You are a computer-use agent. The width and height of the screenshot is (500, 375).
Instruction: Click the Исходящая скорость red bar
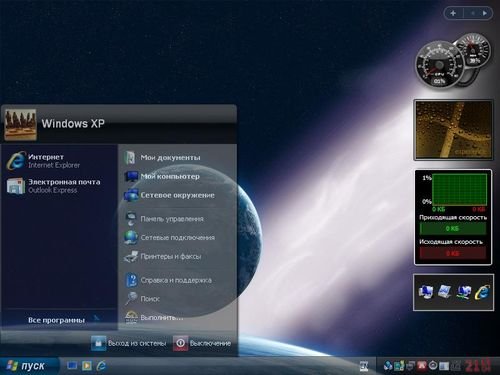(x=453, y=254)
